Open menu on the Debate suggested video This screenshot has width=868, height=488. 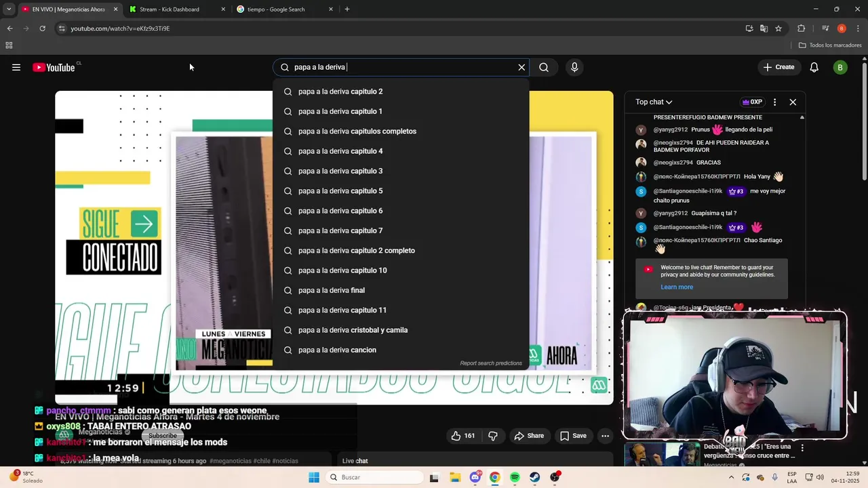(x=802, y=448)
